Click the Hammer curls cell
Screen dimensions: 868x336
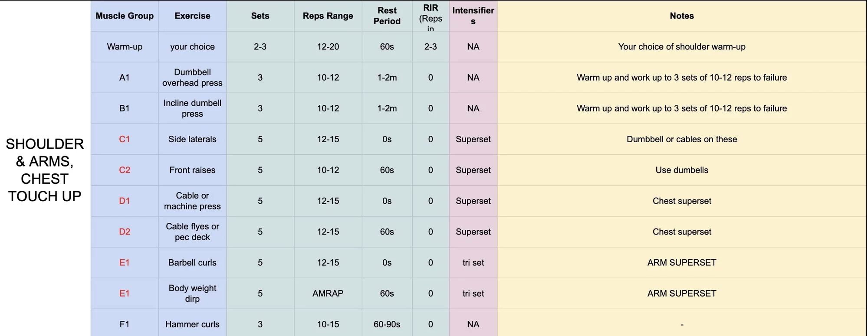(192, 324)
